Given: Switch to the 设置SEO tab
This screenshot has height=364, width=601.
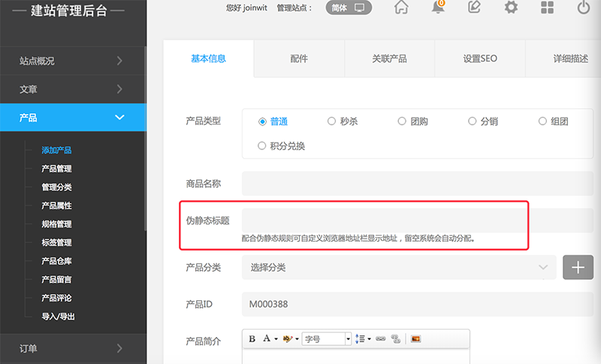Looking at the screenshot, I should point(480,59).
